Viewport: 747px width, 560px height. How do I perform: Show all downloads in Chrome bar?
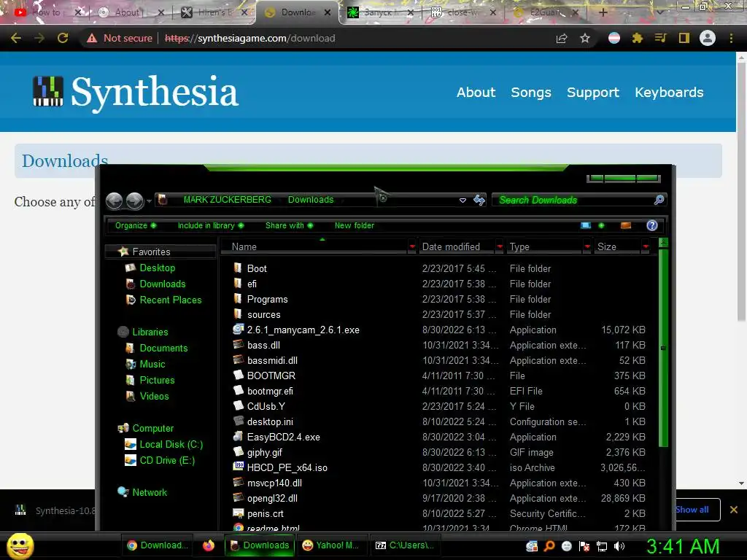[694, 510]
